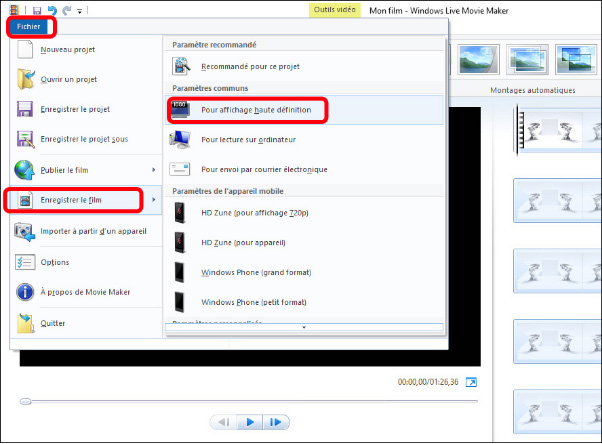Click the first storyboard clip with playhead
This screenshot has height=444, width=602.
pyautogui.click(x=557, y=131)
